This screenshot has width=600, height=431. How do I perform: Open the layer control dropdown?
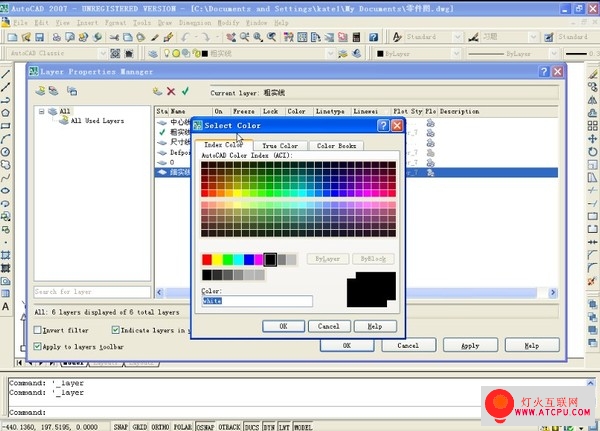click(x=331, y=54)
